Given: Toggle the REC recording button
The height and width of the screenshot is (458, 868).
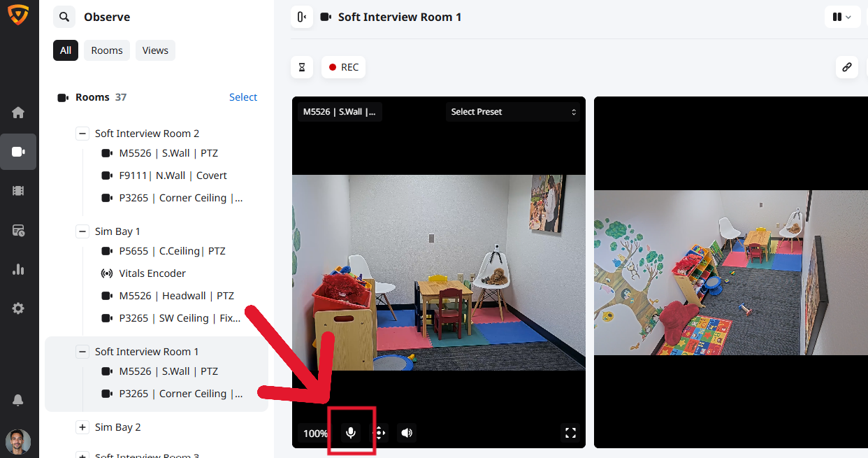Looking at the screenshot, I should pyautogui.click(x=344, y=67).
